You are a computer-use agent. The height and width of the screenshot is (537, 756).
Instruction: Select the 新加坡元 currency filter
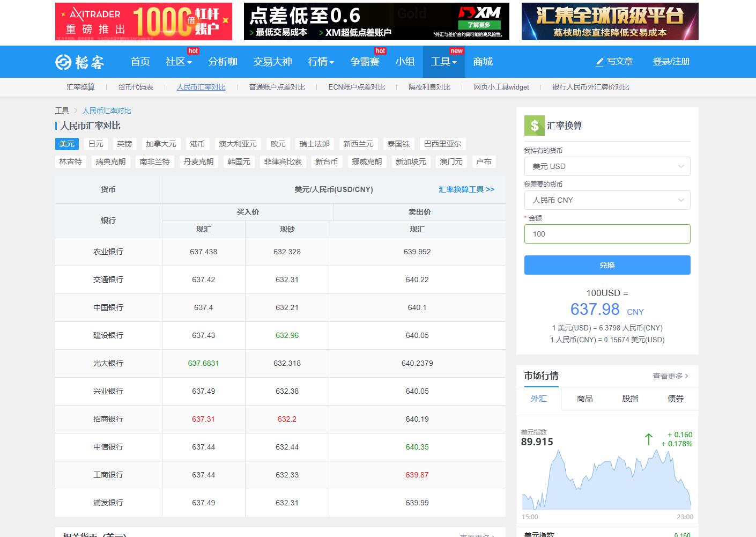411,161
